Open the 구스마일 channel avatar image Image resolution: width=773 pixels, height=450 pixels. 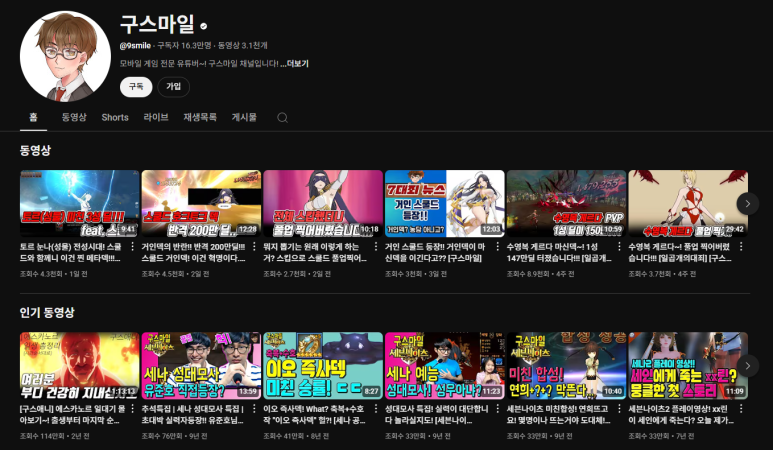click(x=65, y=56)
